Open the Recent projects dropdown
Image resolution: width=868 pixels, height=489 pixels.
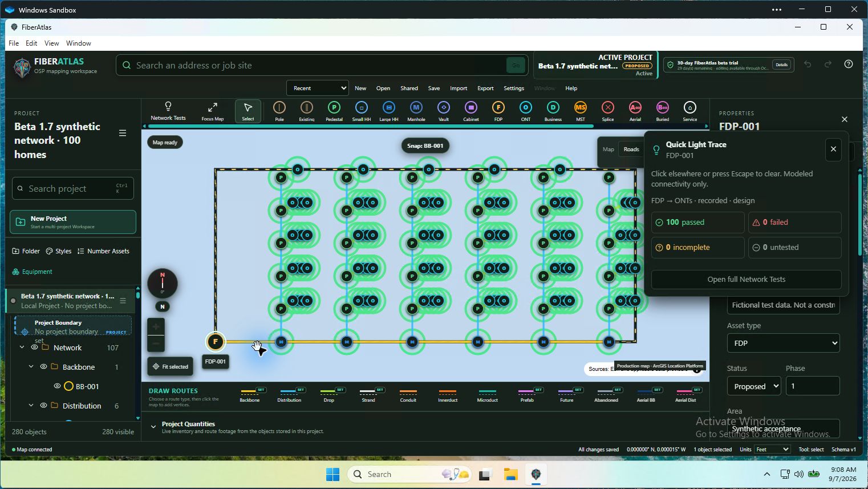click(x=318, y=88)
